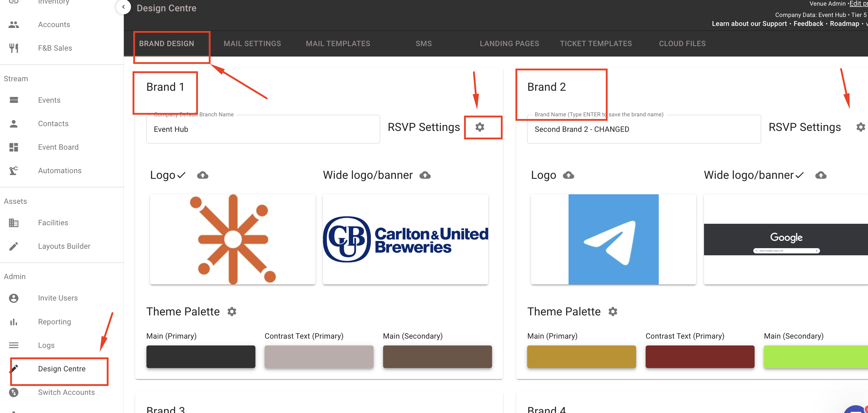
Task: Click Carlton & United Breweries banner thumbnail
Action: pyautogui.click(x=405, y=239)
